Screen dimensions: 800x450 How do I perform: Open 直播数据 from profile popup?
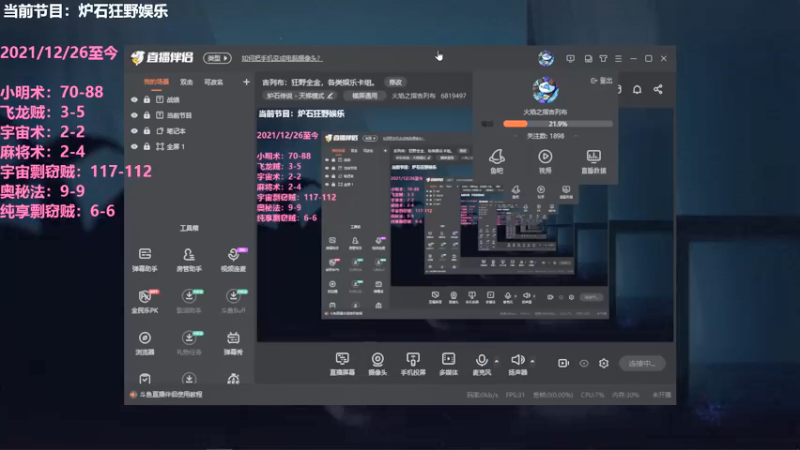(593, 161)
